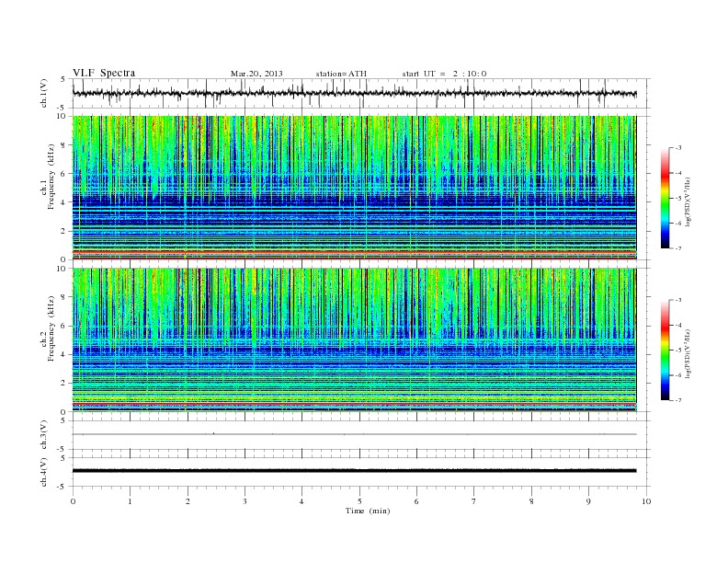Image resolution: width=728 pixels, height=563 pixels.
Task: Click inside the ch.1 spectrogram panel
Action: click(x=354, y=188)
